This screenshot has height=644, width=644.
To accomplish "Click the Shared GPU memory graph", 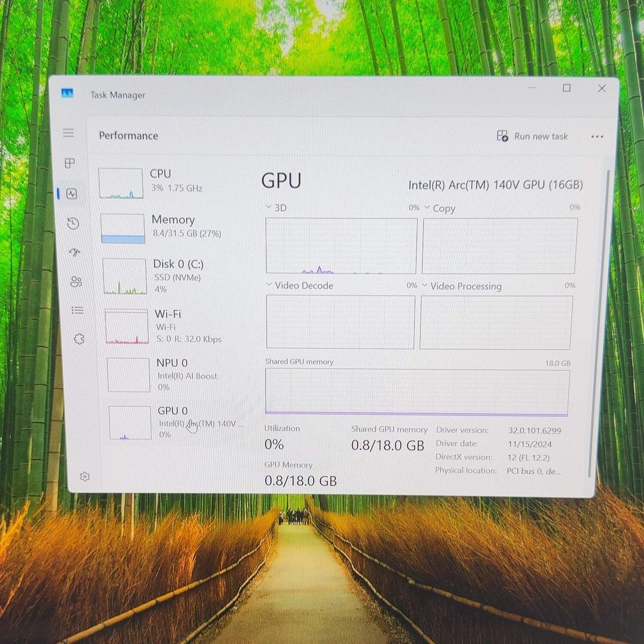I will point(417,392).
